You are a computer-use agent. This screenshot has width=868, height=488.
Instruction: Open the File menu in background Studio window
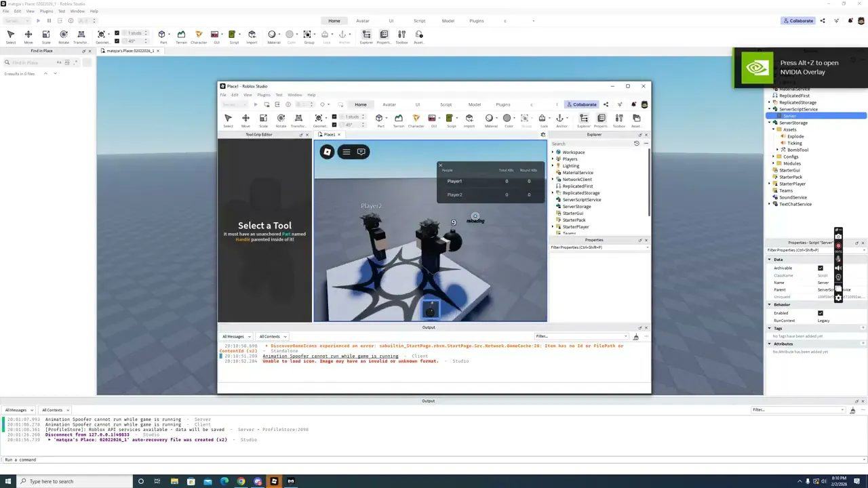point(6,12)
